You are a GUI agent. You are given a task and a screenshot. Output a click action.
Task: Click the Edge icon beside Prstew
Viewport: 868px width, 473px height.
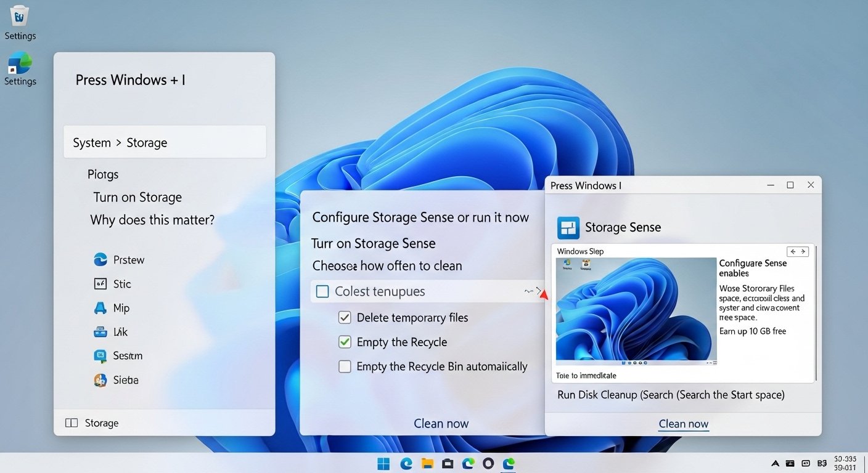pyautogui.click(x=100, y=260)
